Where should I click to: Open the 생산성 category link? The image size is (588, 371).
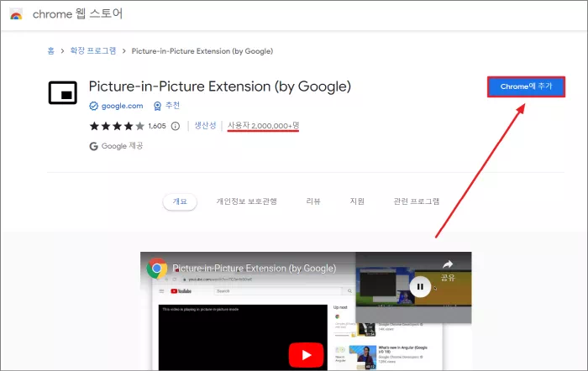(205, 126)
